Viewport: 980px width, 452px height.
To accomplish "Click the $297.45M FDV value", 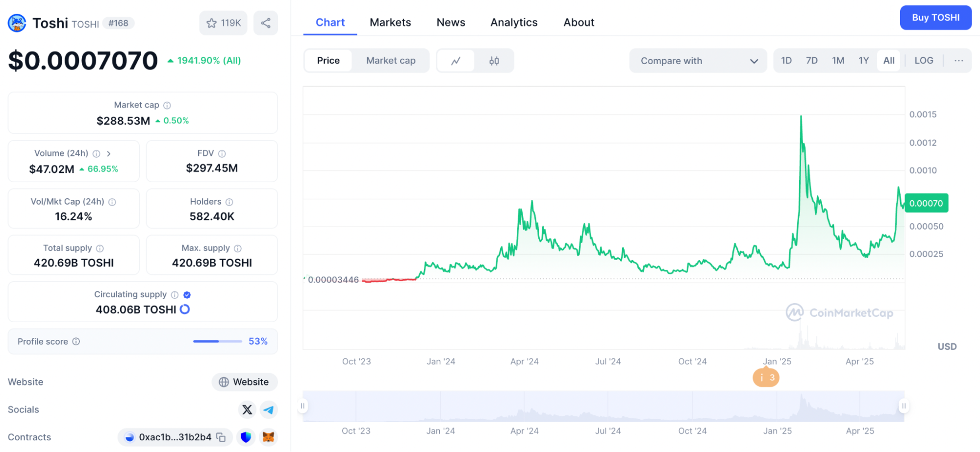I will [212, 168].
